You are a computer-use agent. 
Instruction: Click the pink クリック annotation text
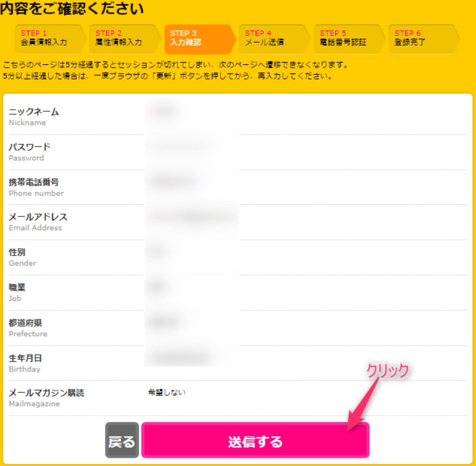(387, 371)
